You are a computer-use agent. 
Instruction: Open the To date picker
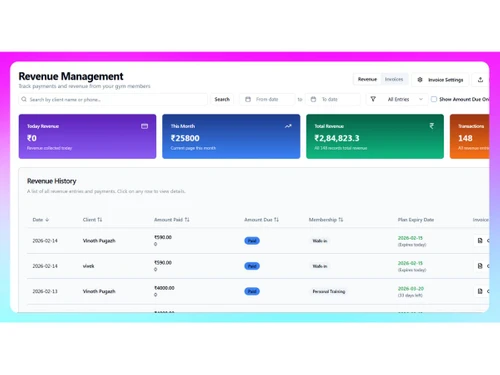(333, 99)
